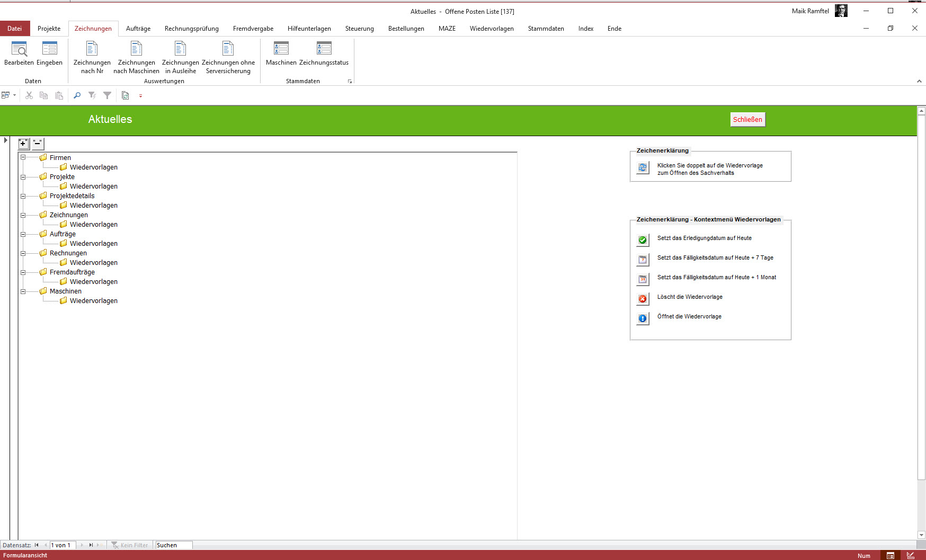Click the design view status bar icon
This screenshot has width=926, height=560.
click(911, 555)
